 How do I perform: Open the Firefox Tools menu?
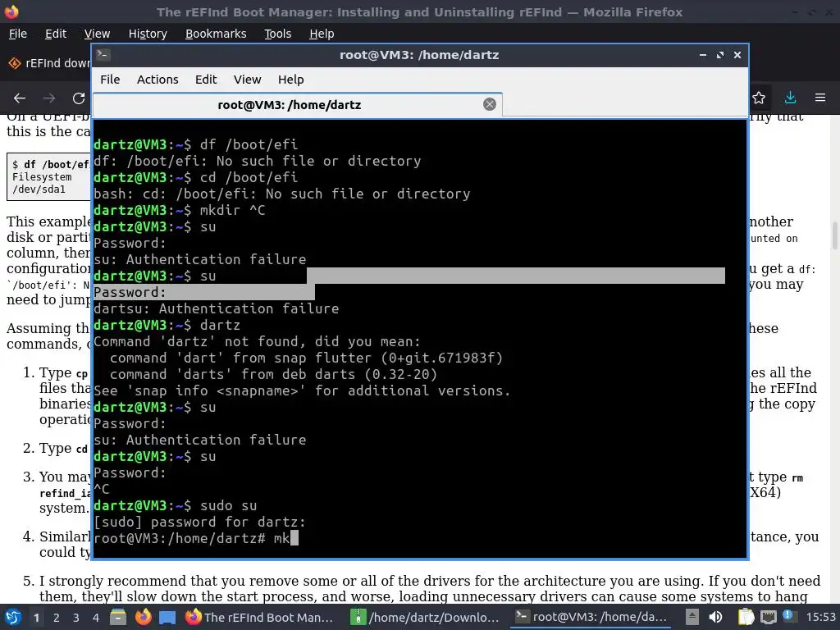coord(277,34)
